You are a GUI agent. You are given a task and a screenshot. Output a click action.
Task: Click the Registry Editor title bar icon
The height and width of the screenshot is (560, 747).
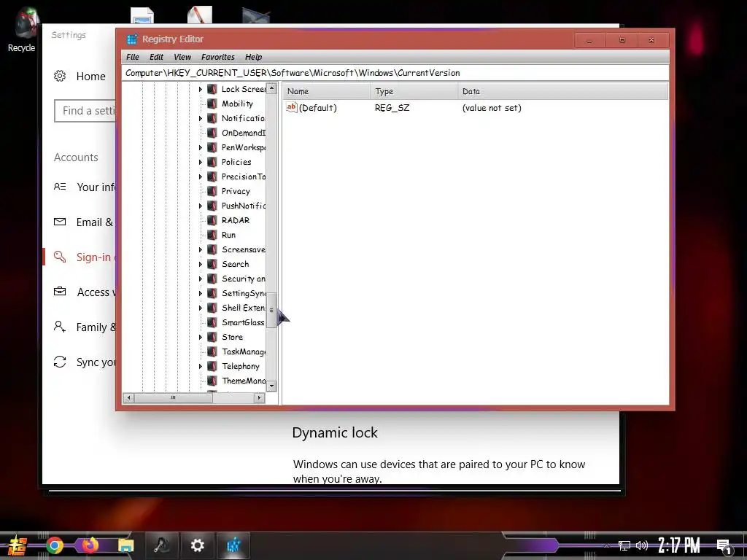point(132,39)
